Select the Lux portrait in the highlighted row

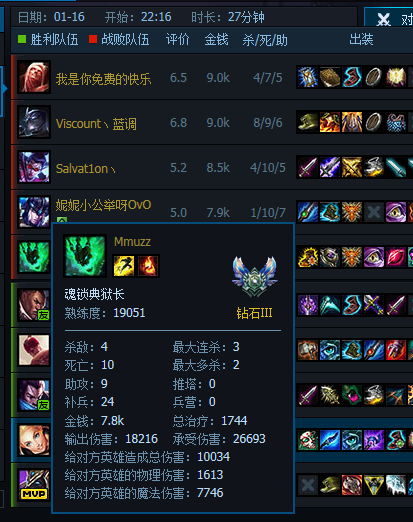click(34, 440)
